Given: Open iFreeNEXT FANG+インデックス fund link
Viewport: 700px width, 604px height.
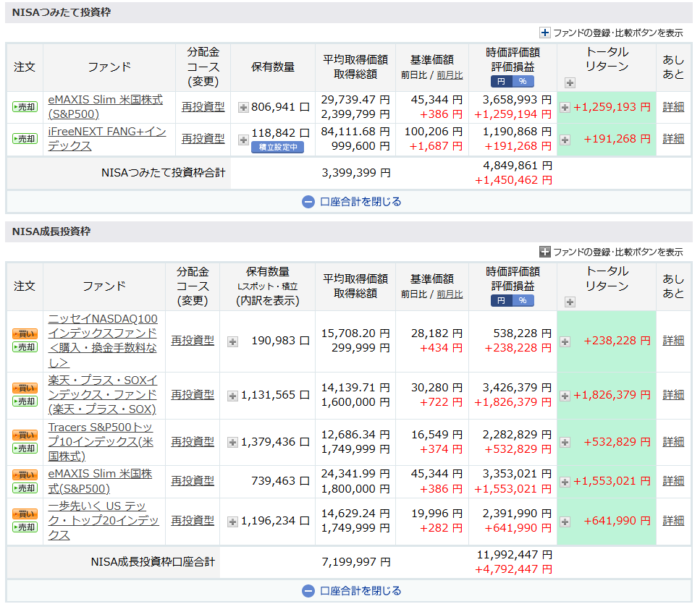Looking at the screenshot, I should (x=107, y=139).
